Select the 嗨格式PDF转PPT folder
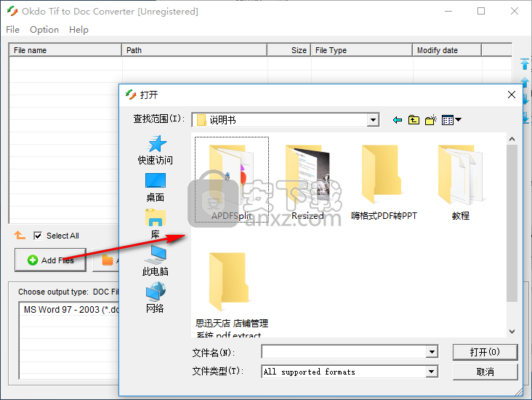This screenshot has width=532, height=400. (x=384, y=183)
